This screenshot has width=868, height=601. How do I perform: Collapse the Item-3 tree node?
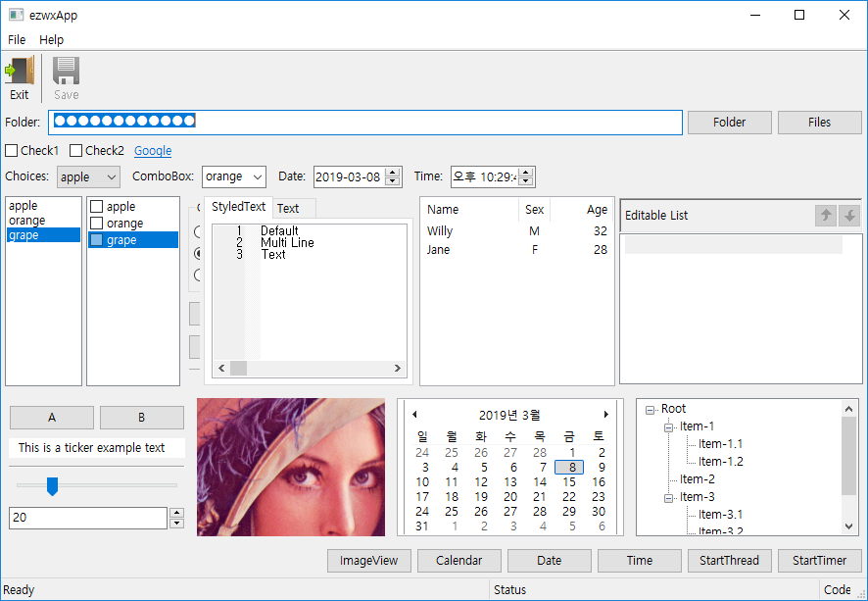pos(669,498)
